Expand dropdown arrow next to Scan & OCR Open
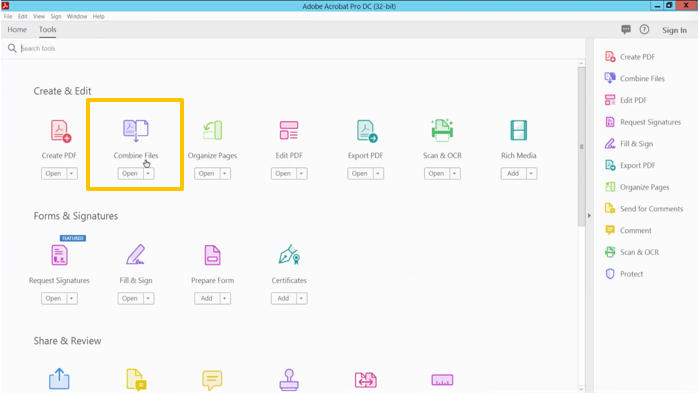Image resolution: width=700 pixels, height=393 pixels. pos(455,173)
